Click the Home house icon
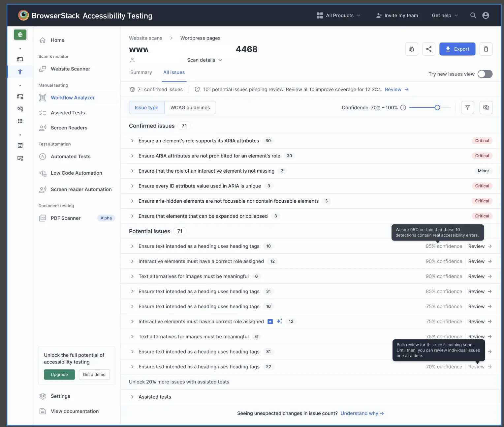504x427 pixels. point(43,40)
